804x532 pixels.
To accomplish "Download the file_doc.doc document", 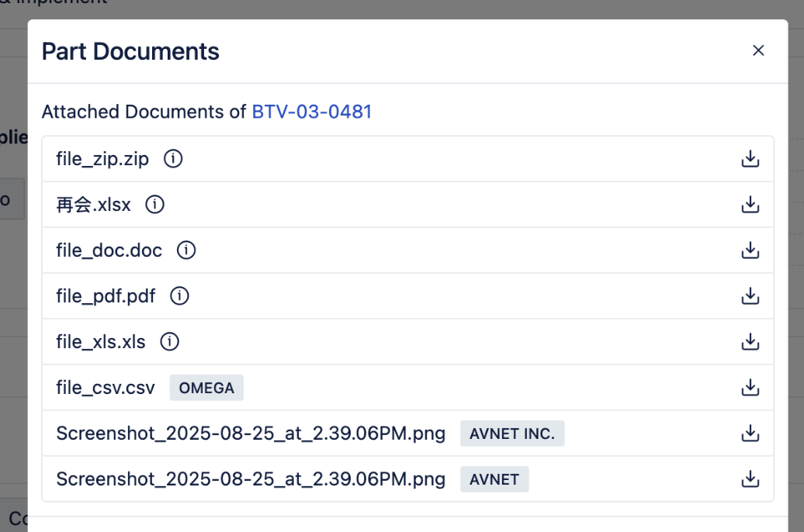I will coord(750,250).
